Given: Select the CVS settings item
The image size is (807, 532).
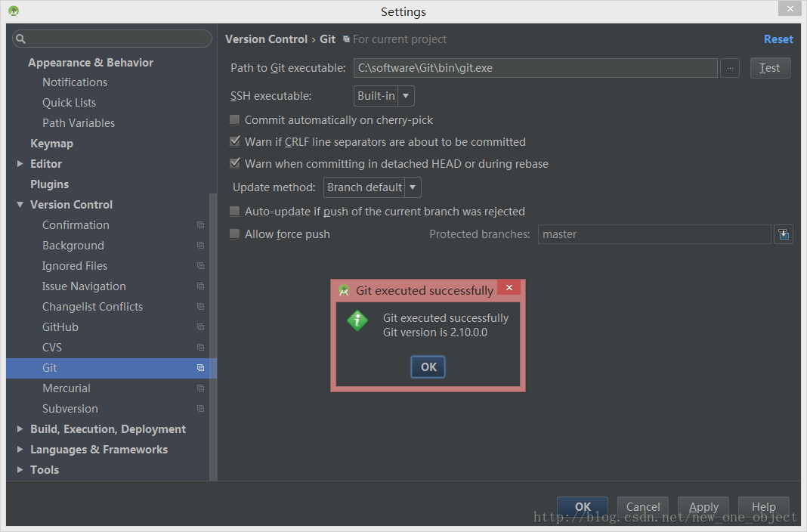Looking at the screenshot, I should tap(52, 348).
